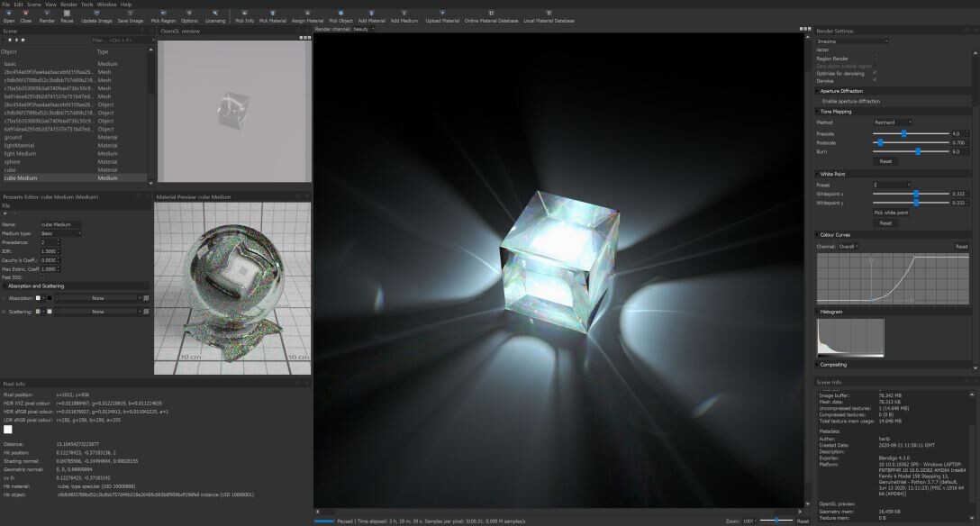Toggle the Fast SSS checkbox
The height and width of the screenshot is (526, 980).
pos(42,277)
